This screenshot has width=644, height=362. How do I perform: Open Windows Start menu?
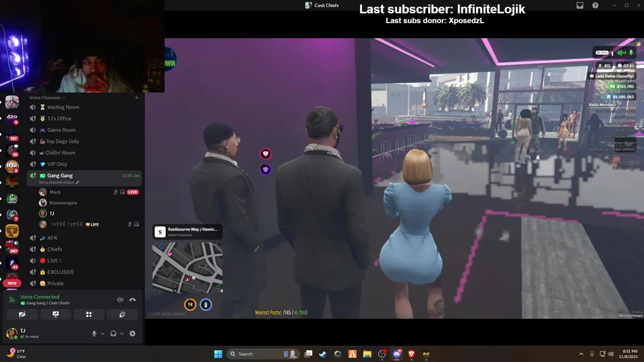coord(218,354)
